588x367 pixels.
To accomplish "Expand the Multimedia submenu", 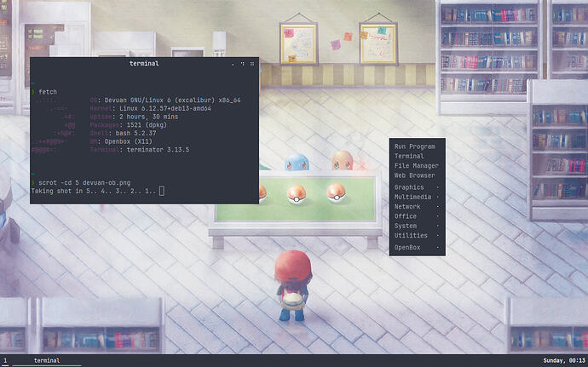I will (x=417, y=197).
